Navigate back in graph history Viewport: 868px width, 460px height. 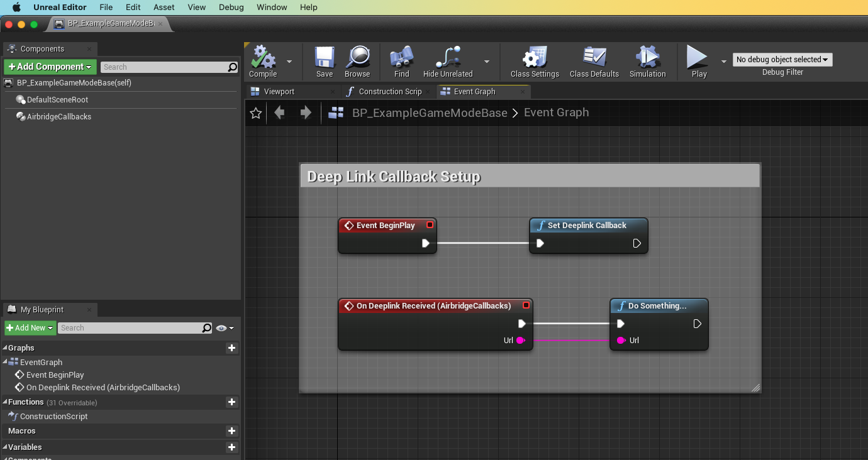(279, 112)
